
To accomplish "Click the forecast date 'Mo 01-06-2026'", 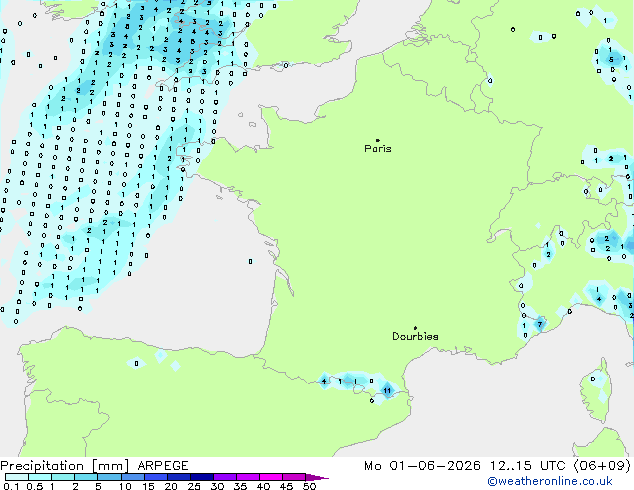I will [x=423, y=466].
